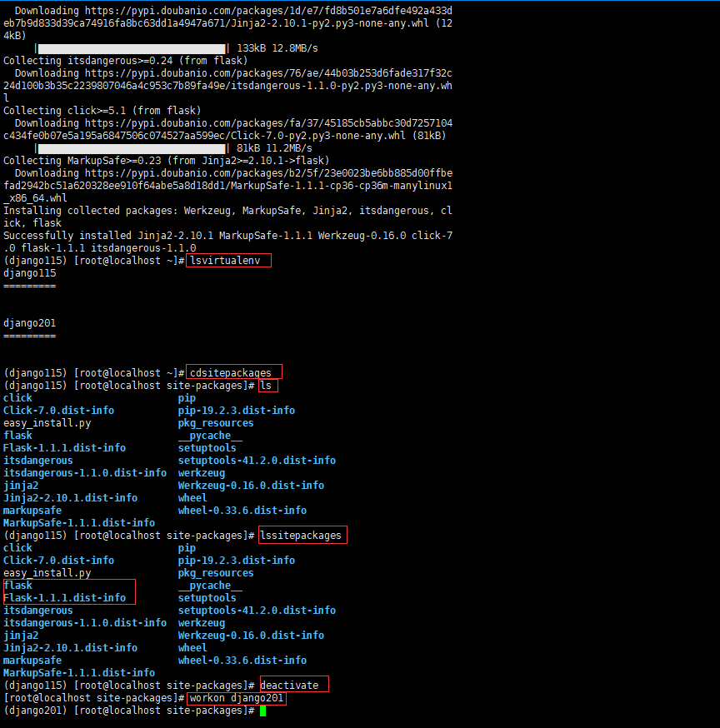The image size is (720, 728).
Task: Click MarkupSafe-1.1.1.dist-info in the first ls listing
Action: [79, 523]
